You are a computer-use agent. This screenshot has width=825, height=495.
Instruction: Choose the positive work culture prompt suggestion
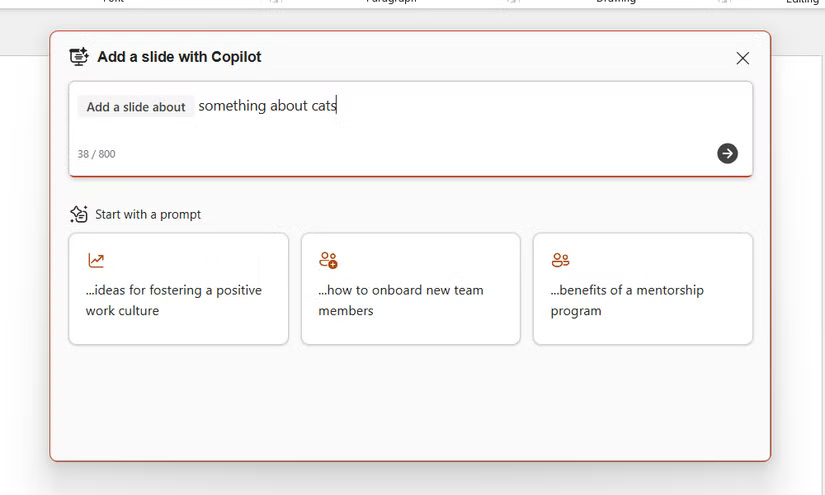pos(178,300)
